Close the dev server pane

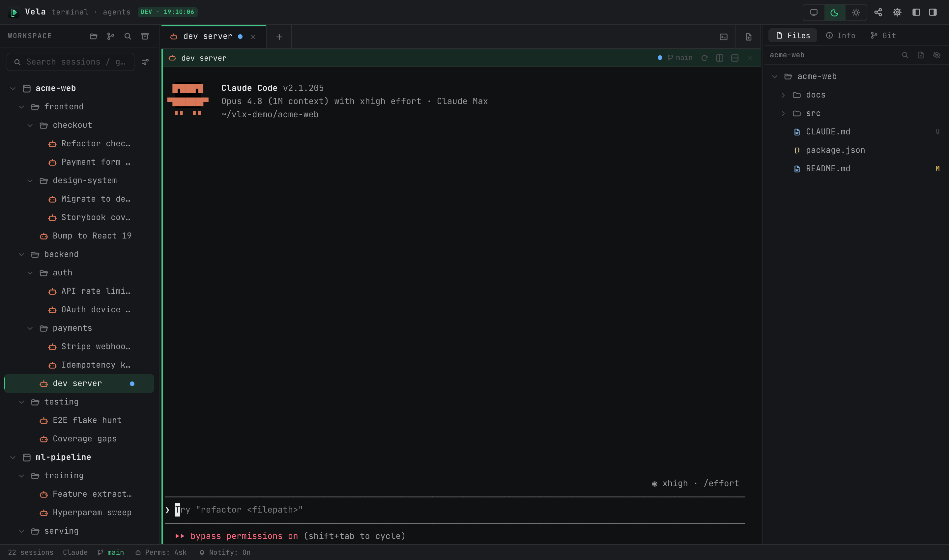pos(750,58)
